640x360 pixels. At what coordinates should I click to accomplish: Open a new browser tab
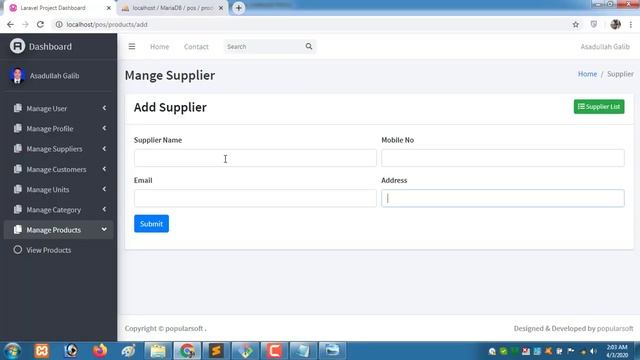point(239,8)
